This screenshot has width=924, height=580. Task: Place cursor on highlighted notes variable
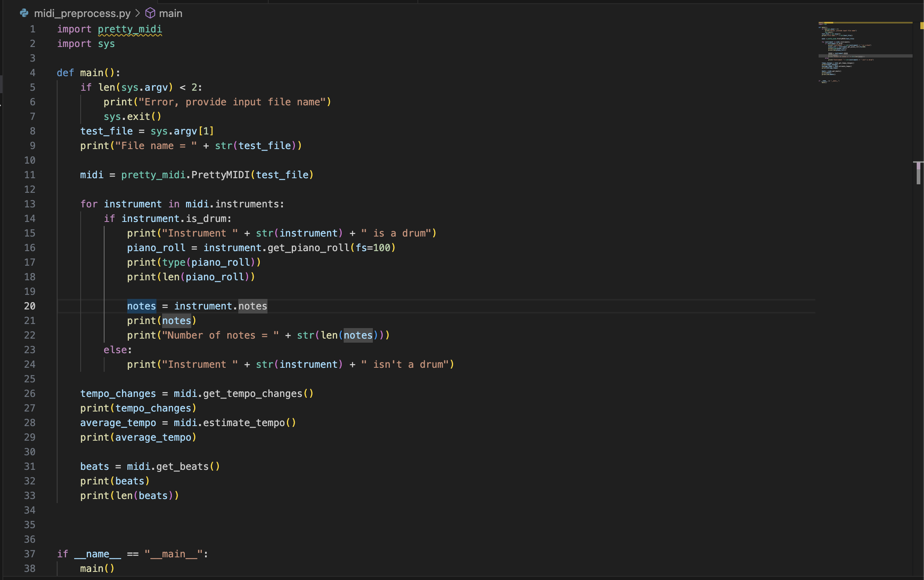141,306
